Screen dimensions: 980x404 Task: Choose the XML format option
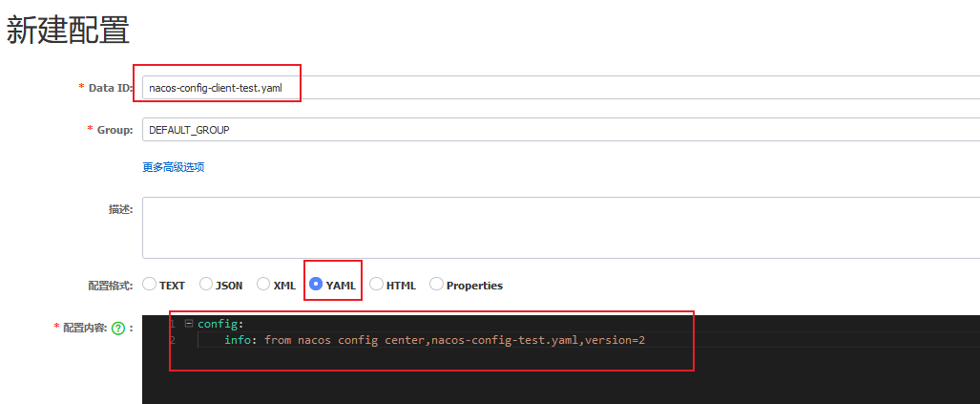[x=263, y=285]
